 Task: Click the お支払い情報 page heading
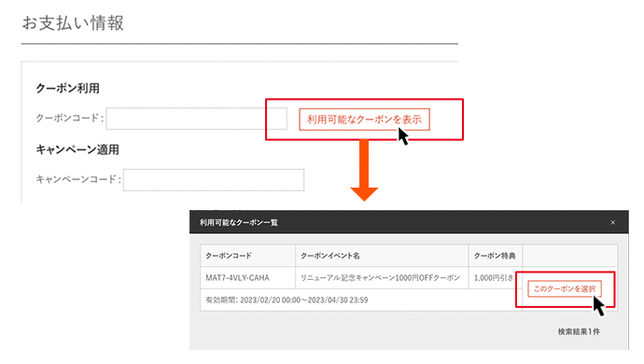coord(73,23)
